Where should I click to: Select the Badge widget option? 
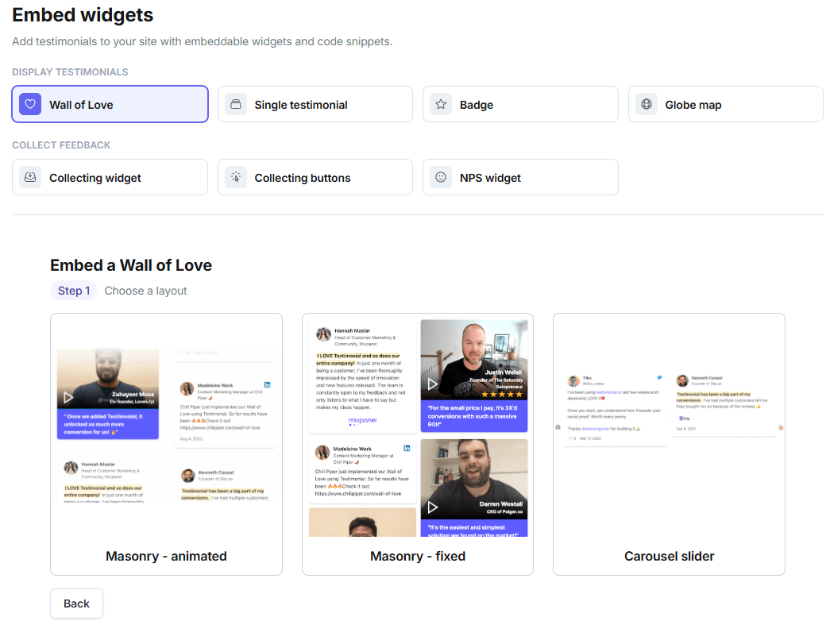tap(520, 104)
